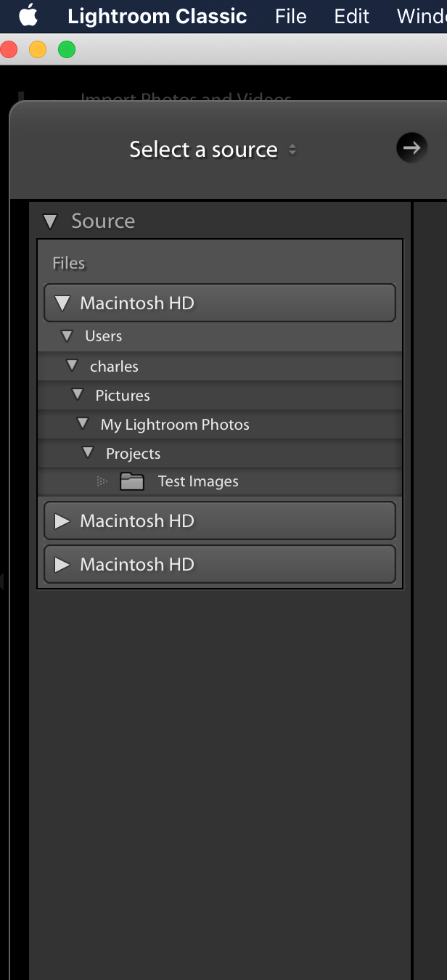The width and height of the screenshot is (447, 980).
Task: Open the Select a source chooser
Action: (x=210, y=149)
